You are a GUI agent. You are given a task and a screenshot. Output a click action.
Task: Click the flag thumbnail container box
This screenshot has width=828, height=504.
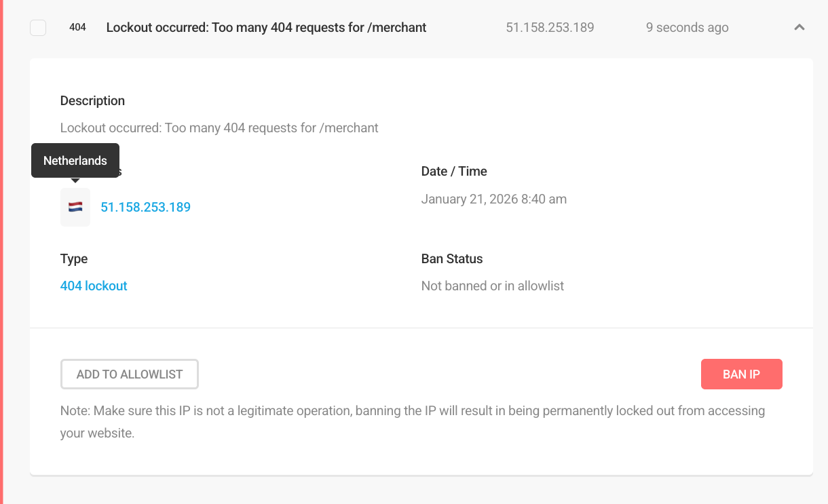pyautogui.click(x=75, y=207)
